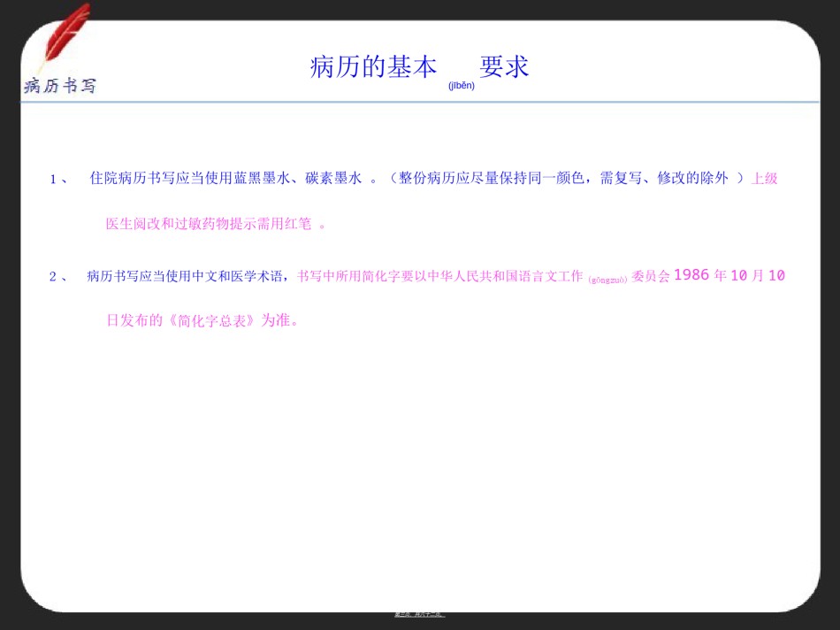Click the (jīběn) pinyin annotation
Image resolution: width=840 pixels, height=630 pixels.
coord(462,85)
